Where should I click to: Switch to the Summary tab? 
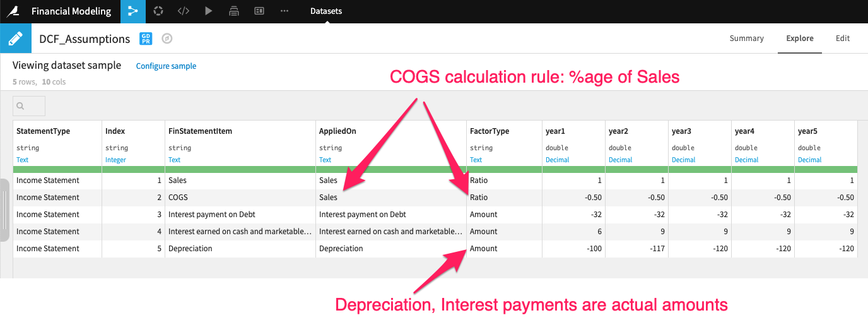click(x=747, y=39)
